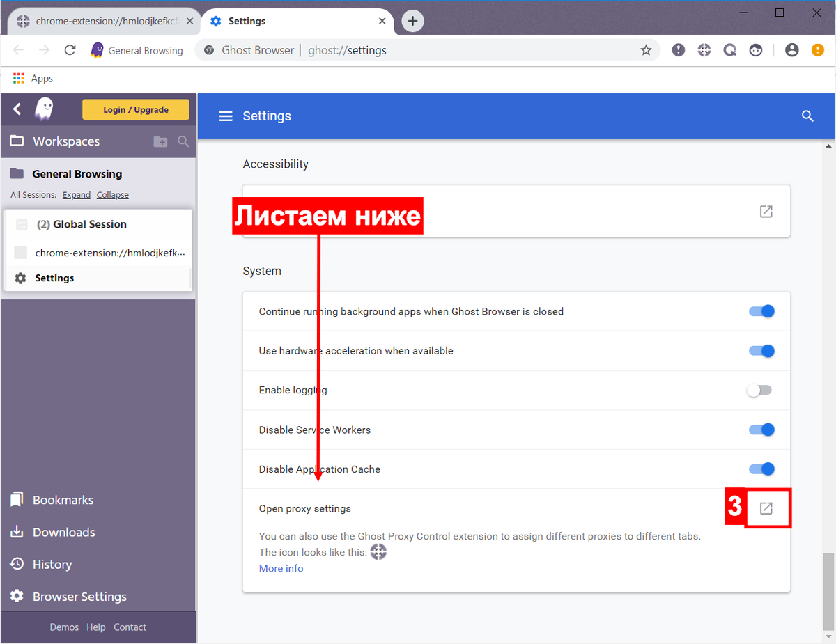Open the Accessibility external link icon
The image size is (836, 644).
click(766, 211)
